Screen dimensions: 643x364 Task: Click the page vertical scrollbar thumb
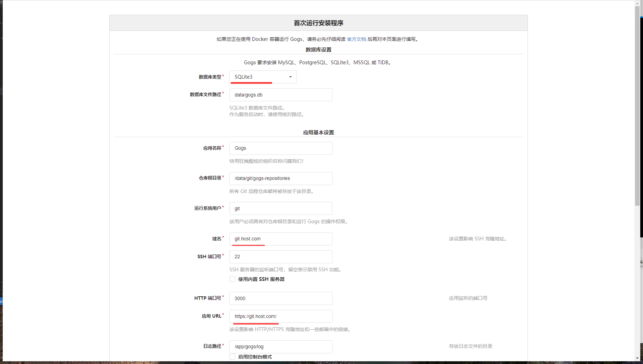click(x=637, y=106)
